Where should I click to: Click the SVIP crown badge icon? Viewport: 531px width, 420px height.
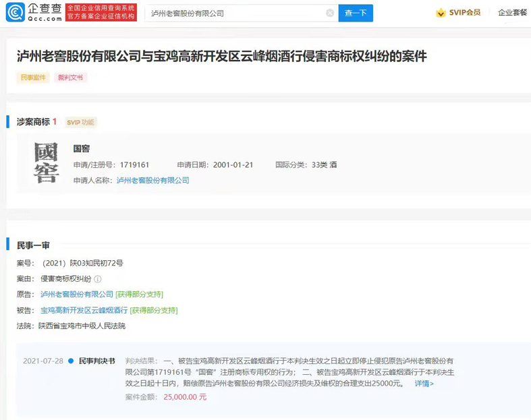441,13
